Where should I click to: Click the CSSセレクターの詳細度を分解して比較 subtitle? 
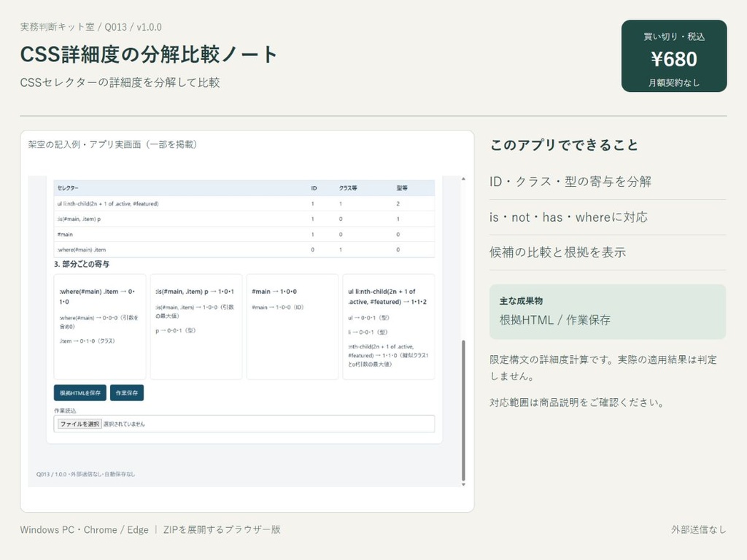[x=120, y=82]
